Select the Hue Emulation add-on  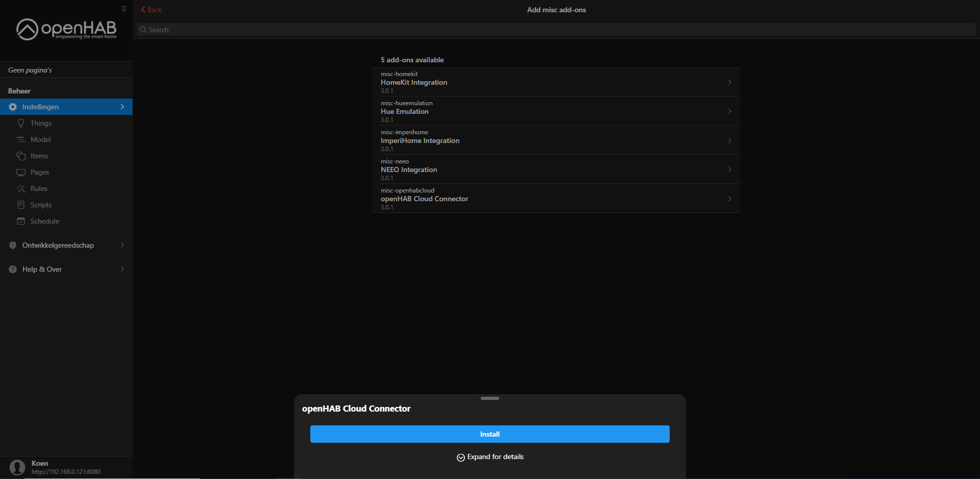556,111
